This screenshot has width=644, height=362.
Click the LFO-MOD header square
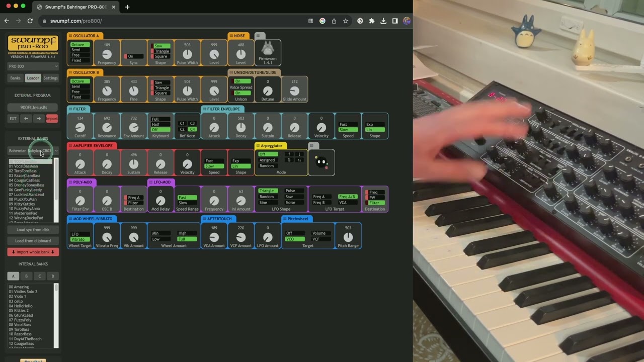coord(151,182)
